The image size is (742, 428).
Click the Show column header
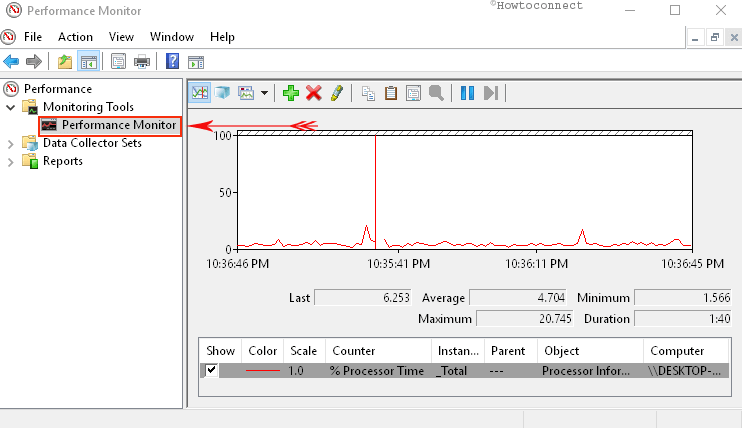point(220,351)
